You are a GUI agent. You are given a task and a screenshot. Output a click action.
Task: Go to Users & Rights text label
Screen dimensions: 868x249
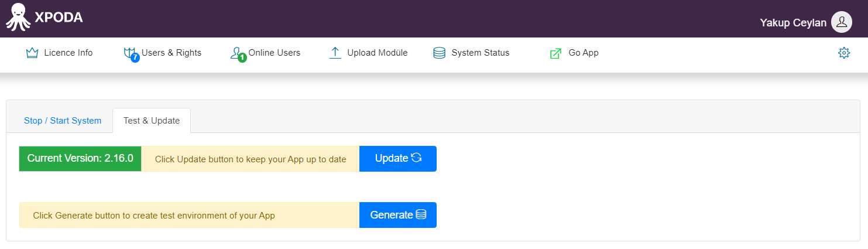click(x=171, y=53)
